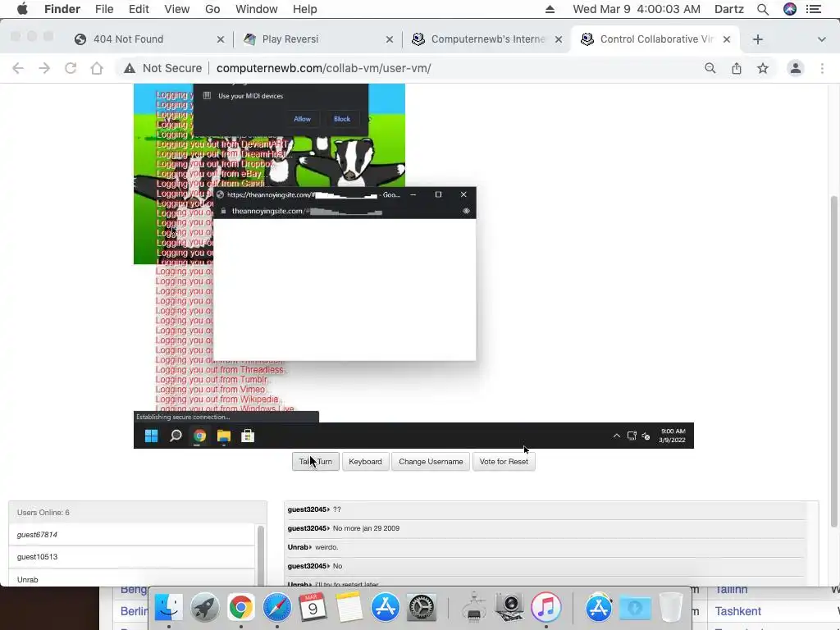Open System Preferences from the Dock
840x630 pixels.
[x=421, y=608]
